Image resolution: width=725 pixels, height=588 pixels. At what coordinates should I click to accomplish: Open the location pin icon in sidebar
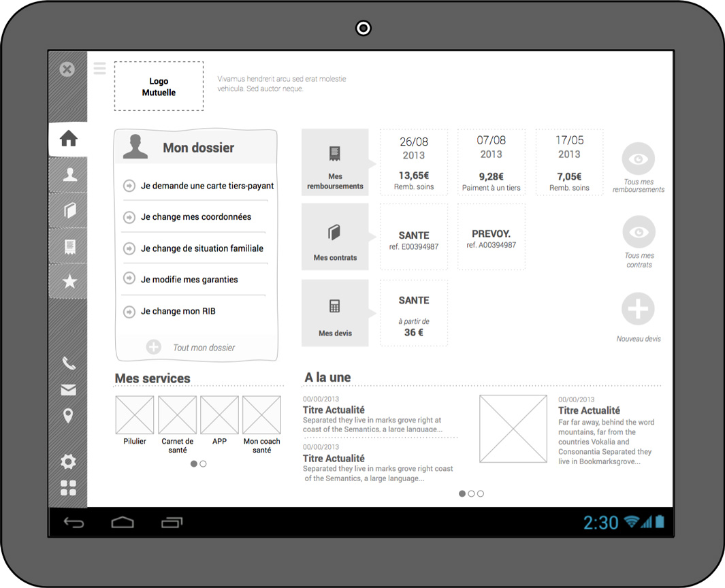(68, 416)
